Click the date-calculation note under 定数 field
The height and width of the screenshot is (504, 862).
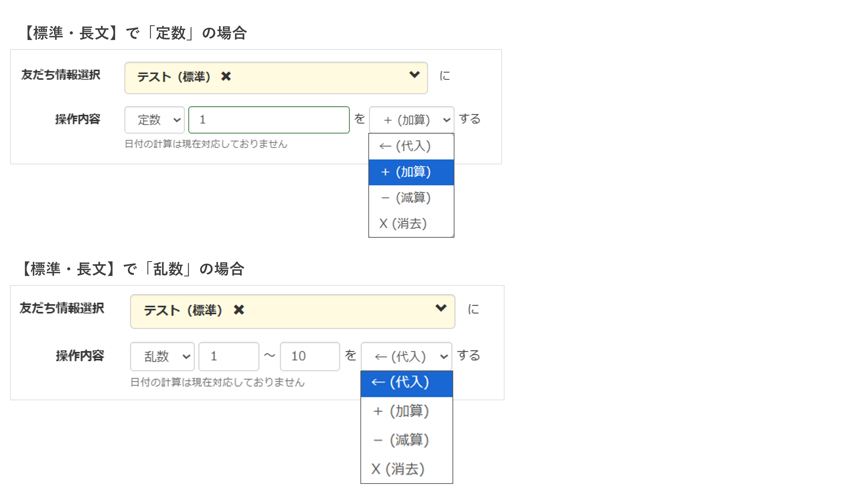pos(206,144)
